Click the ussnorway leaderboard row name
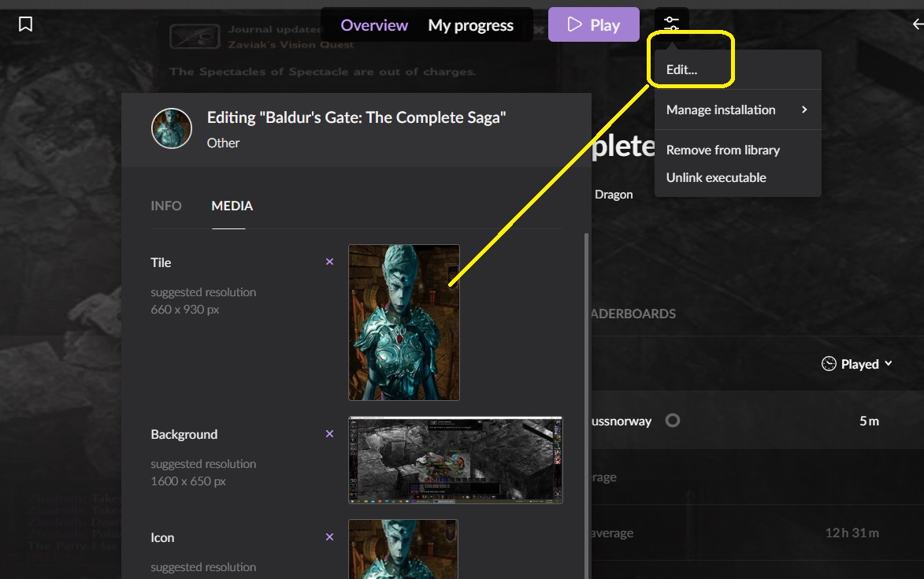924x579 pixels. [x=622, y=421]
